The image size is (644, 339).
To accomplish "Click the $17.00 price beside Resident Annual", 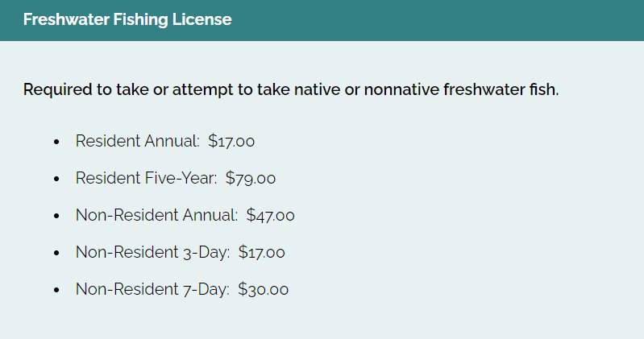I will [x=231, y=141].
